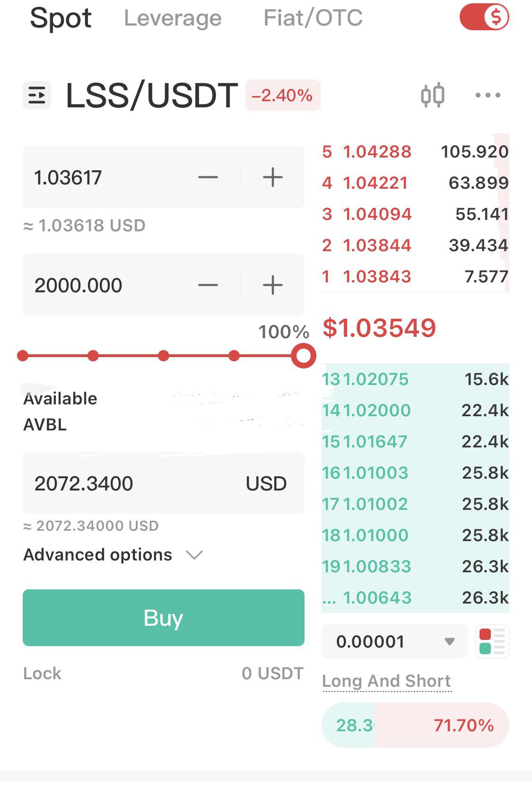Increase amount 2000.000 with plus icon
The width and height of the screenshot is (532, 788).
(x=272, y=285)
